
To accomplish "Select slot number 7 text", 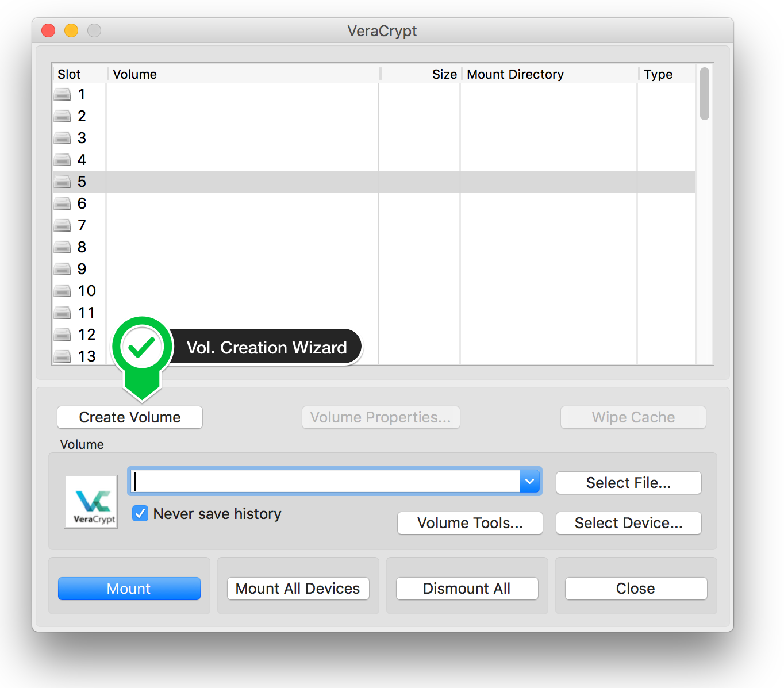I will [x=82, y=225].
